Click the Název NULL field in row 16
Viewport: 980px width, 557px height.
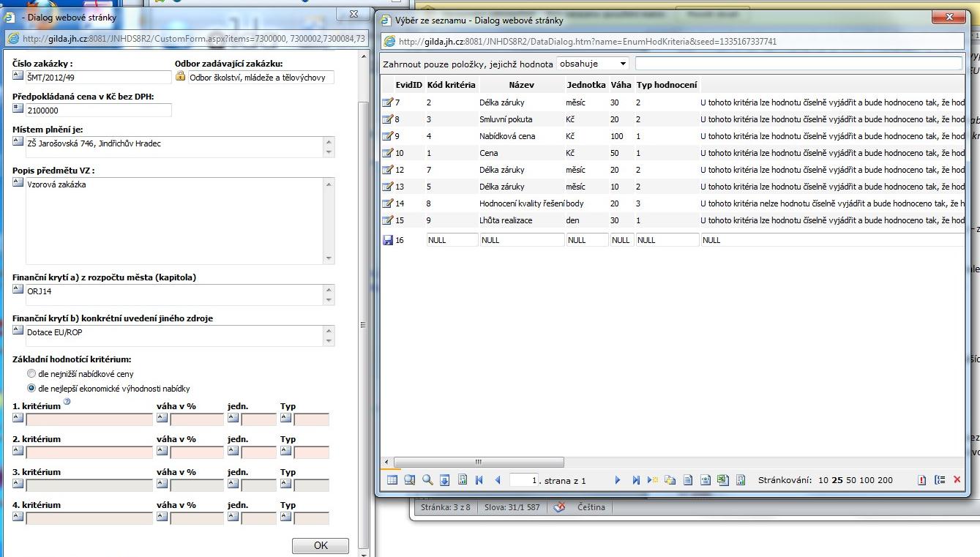[x=522, y=240]
